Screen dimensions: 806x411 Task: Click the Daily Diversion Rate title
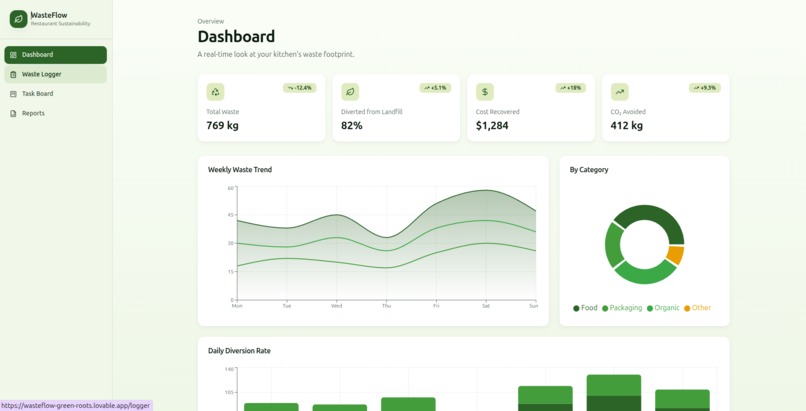pyautogui.click(x=240, y=351)
